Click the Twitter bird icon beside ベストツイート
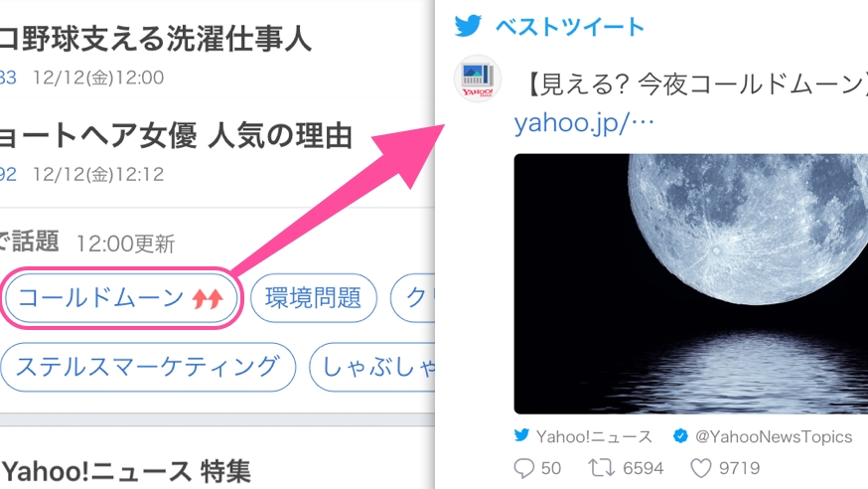 468,26
